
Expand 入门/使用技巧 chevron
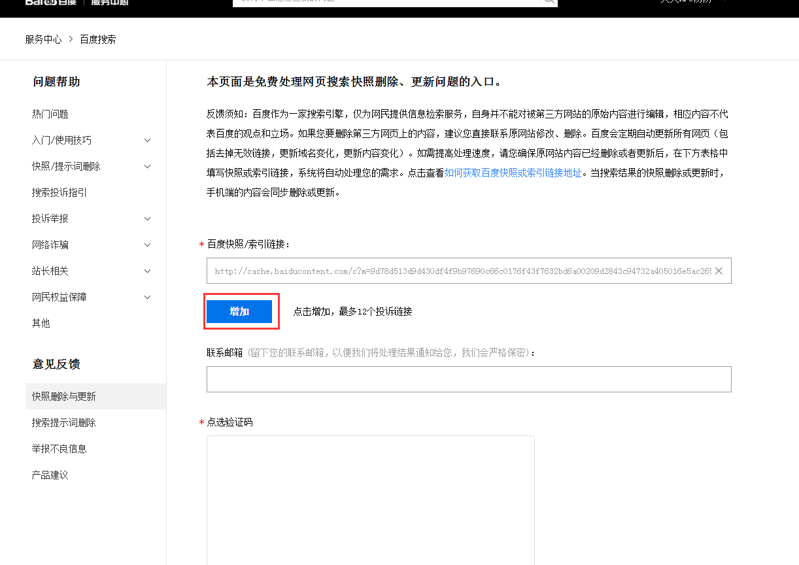tap(147, 140)
